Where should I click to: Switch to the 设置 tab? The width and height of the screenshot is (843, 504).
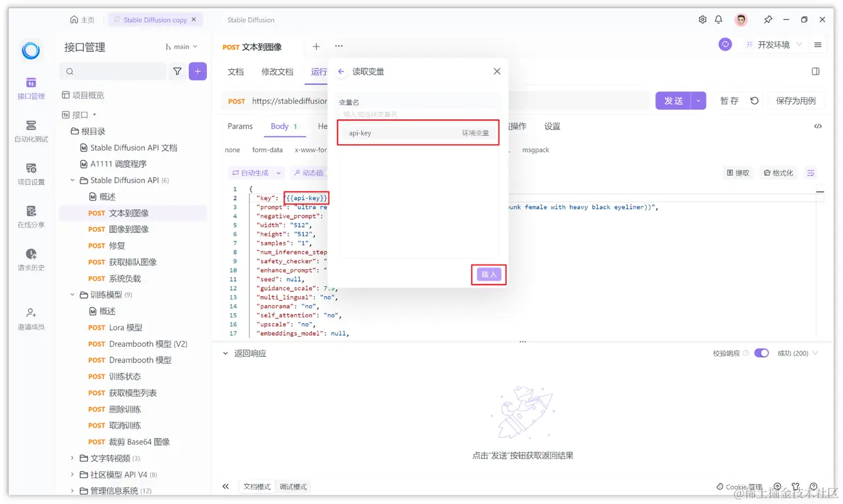(552, 126)
